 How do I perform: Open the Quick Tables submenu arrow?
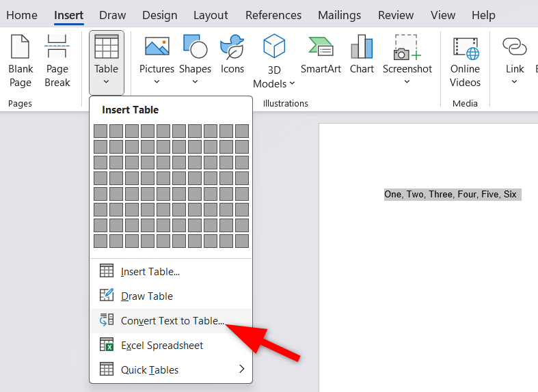click(242, 369)
